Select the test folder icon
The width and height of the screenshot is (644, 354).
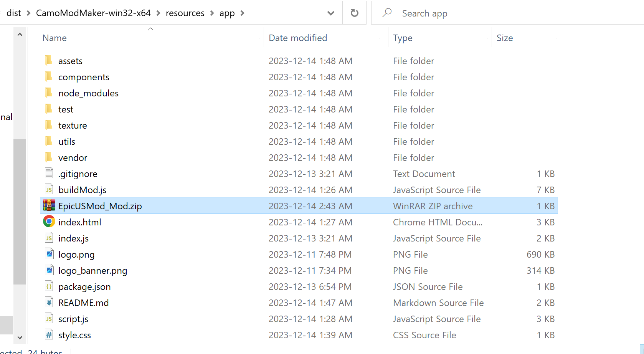[48, 109]
